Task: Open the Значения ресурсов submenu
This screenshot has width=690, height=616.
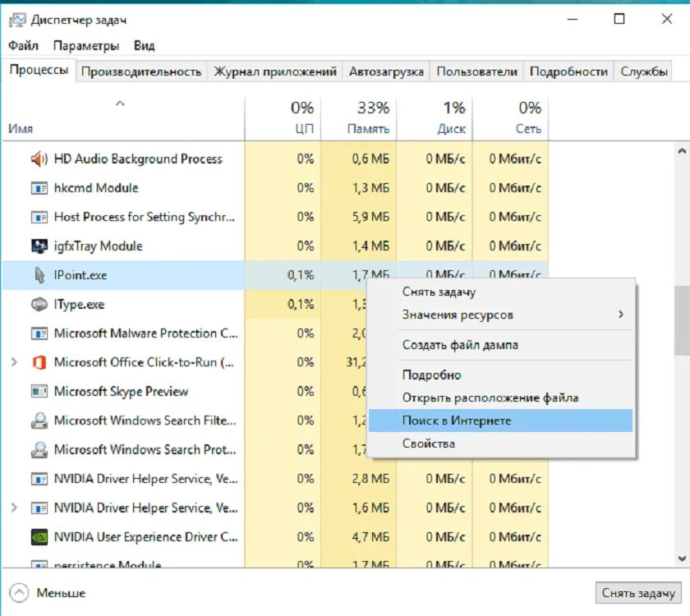Action: pyautogui.click(x=500, y=315)
